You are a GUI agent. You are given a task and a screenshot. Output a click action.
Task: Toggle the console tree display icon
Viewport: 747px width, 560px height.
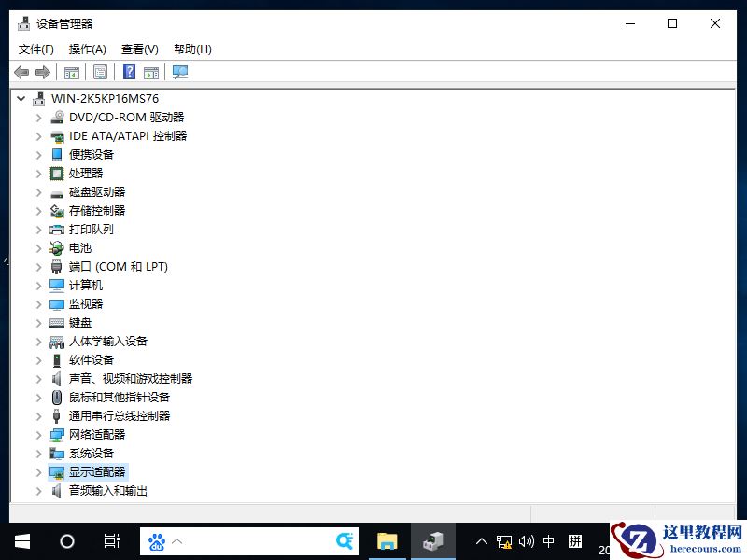point(72,72)
